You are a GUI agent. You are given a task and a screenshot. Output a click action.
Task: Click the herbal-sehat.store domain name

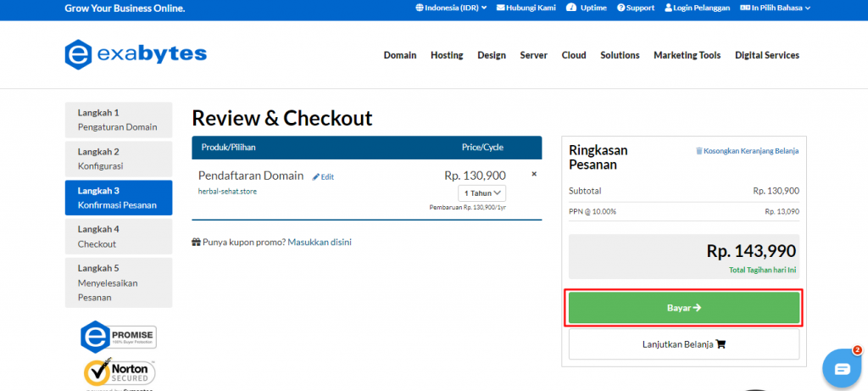pos(227,191)
